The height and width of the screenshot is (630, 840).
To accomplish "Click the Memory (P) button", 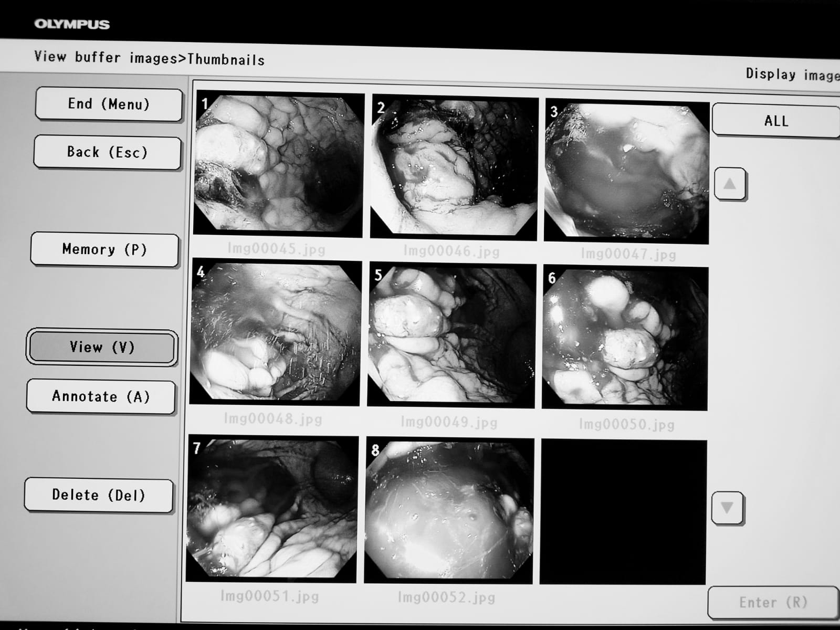I will 104,249.
